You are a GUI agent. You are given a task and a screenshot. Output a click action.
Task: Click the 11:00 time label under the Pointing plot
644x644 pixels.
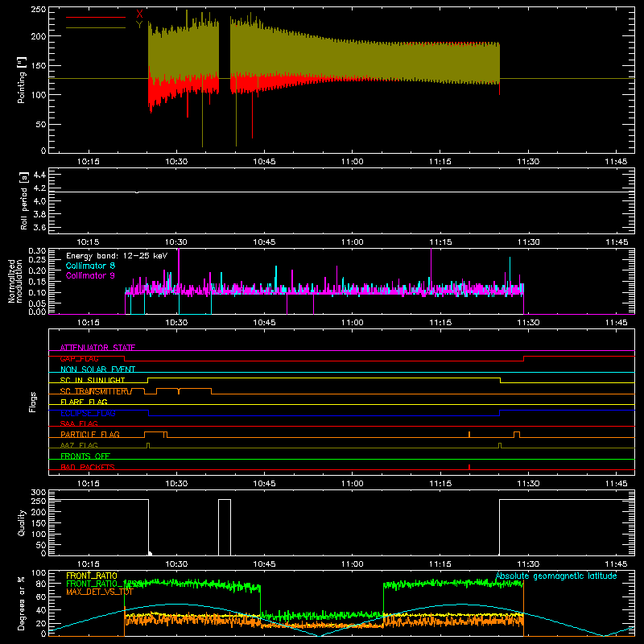tap(353, 162)
